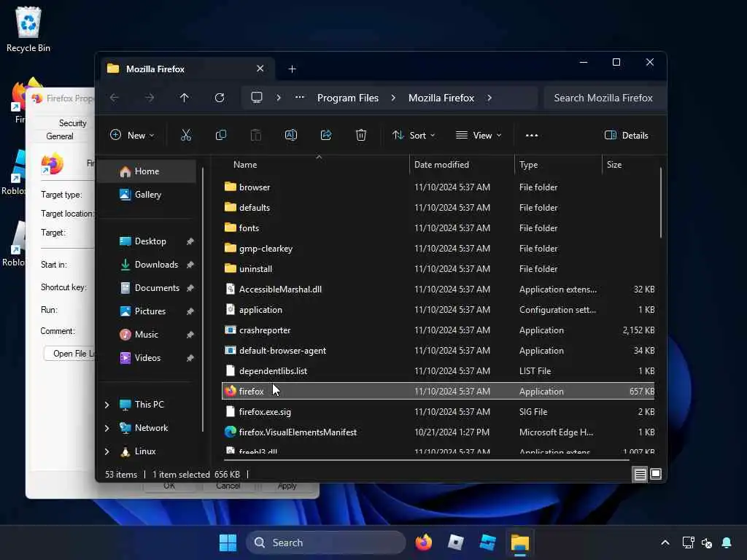747x560 pixels.
Task: Open the View dropdown menu
Action: (x=479, y=135)
